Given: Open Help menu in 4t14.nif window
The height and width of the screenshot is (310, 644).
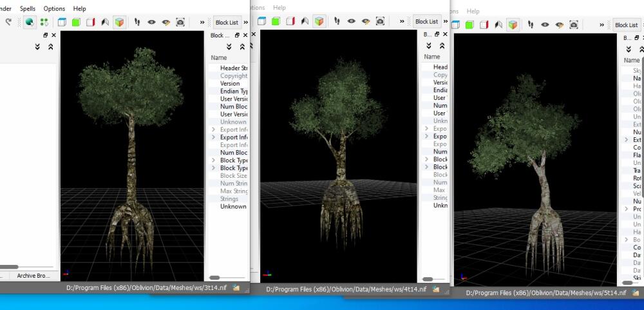Looking at the screenshot, I should (x=279, y=7).
